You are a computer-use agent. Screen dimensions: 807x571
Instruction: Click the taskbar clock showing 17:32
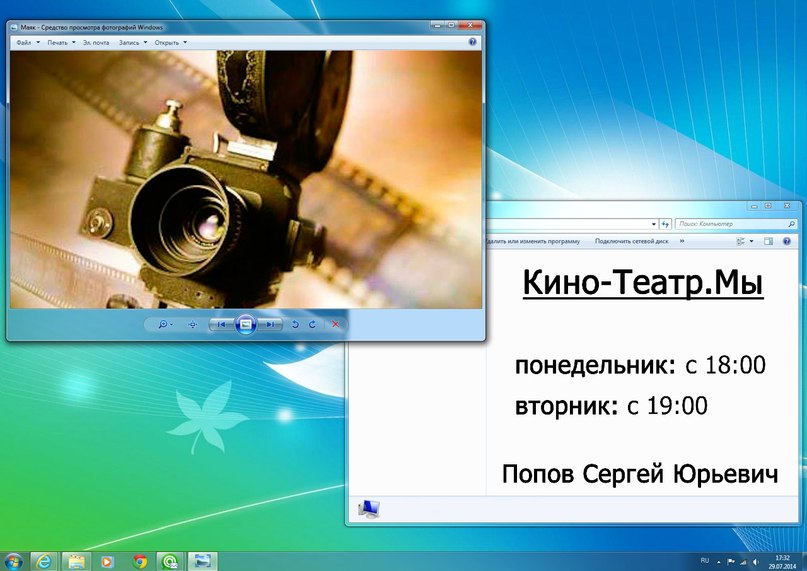click(782, 562)
